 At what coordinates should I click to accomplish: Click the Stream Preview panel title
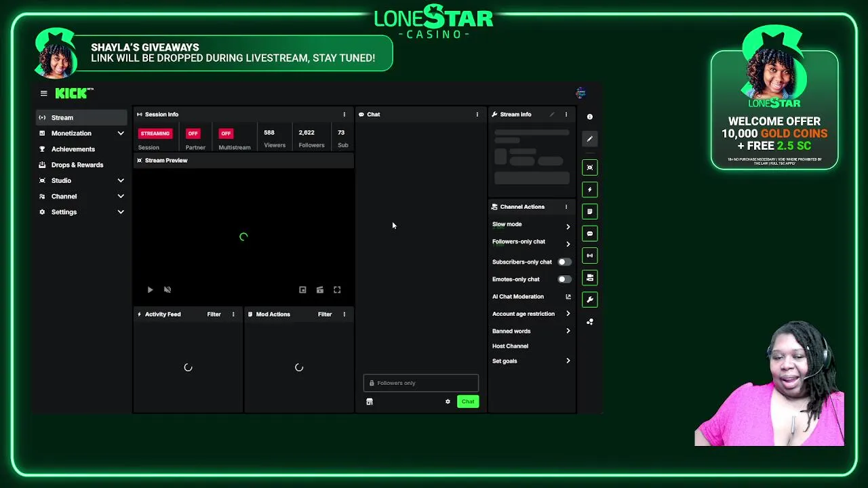click(166, 161)
